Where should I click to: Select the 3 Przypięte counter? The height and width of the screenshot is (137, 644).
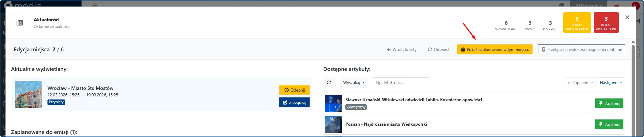coord(550,25)
